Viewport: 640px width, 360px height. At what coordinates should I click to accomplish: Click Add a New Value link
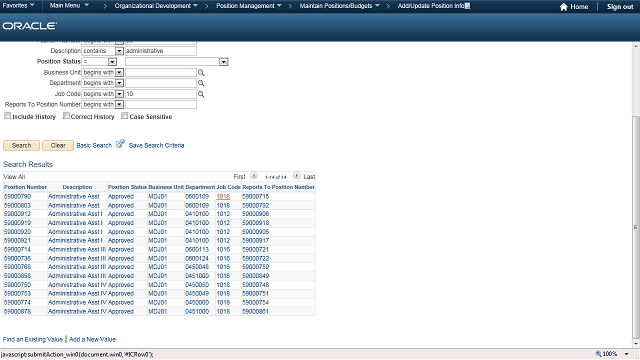(x=92, y=339)
